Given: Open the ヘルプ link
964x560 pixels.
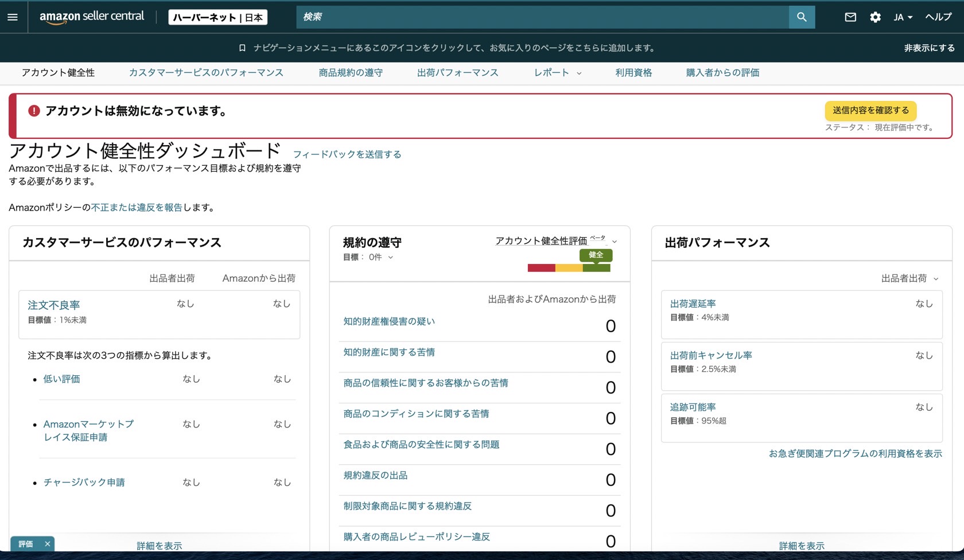Looking at the screenshot, I should tap(938, 17).
